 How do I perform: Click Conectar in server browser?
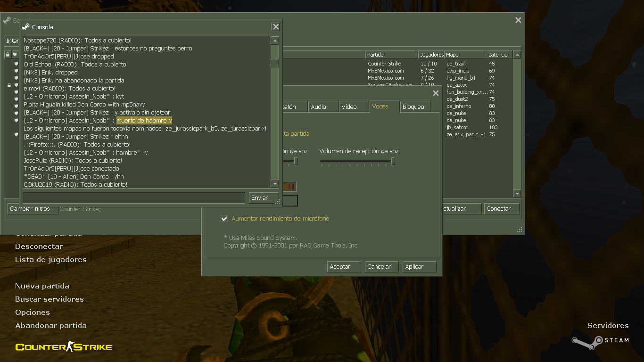point(502,209)
